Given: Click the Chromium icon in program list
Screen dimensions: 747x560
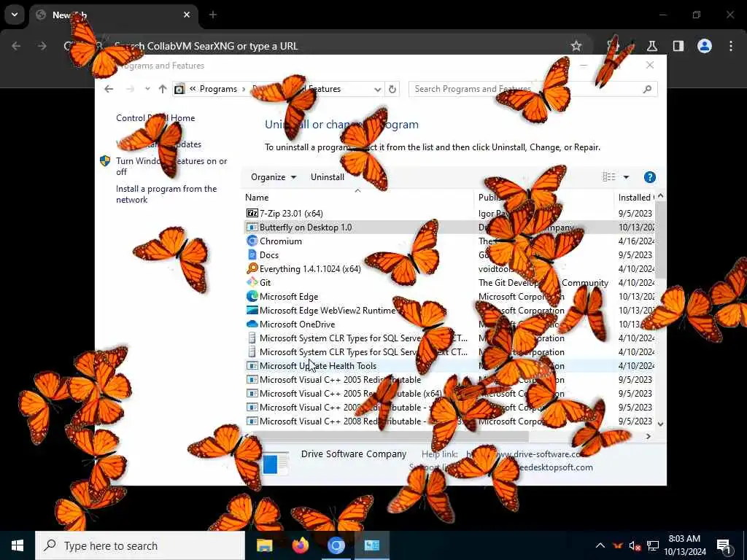Looking at the screenshot, I should tap(252, 241).
